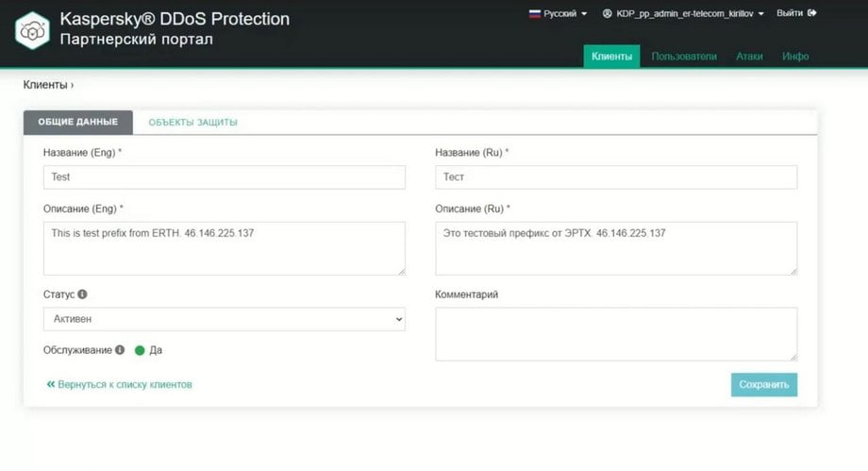Image resolution: width=868 pixels, height=471 pixels.
Task: Go to the Атаки navigation tab
Action: pos(749,57)
